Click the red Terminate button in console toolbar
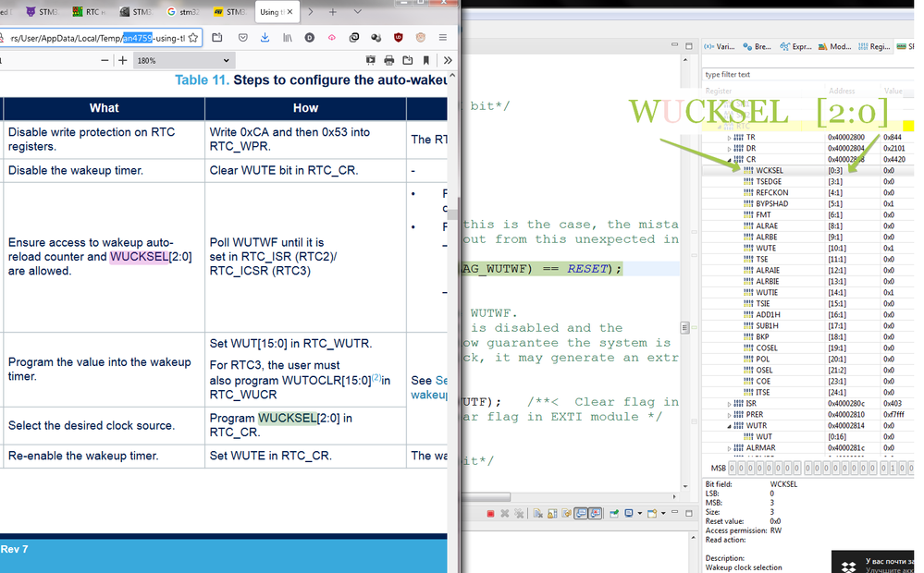924x573 pixels. (x=490, y=514)
